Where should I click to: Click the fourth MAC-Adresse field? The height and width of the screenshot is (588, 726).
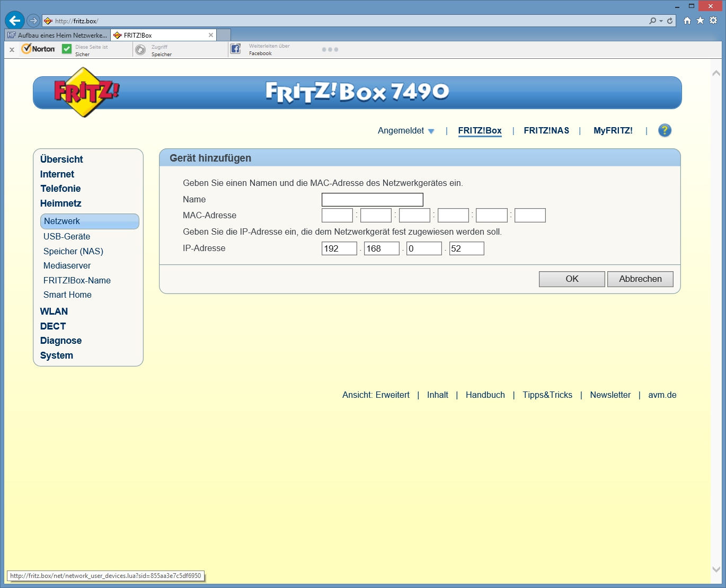point(453,216)
